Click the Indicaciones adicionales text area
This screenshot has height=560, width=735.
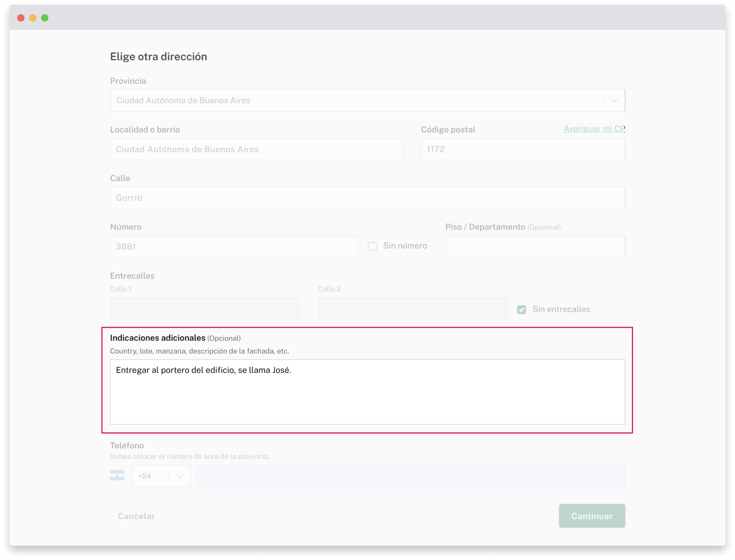tap(367, 392)
